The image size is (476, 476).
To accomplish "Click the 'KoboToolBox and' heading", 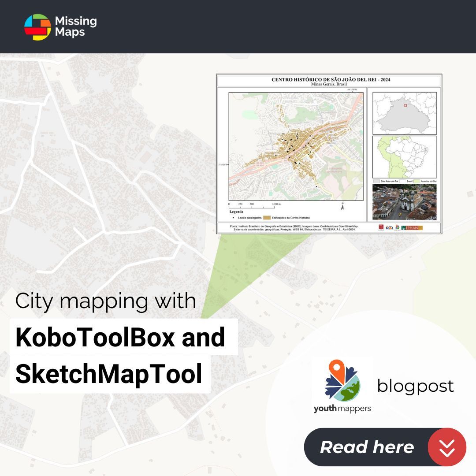I will tap(120, 337).
